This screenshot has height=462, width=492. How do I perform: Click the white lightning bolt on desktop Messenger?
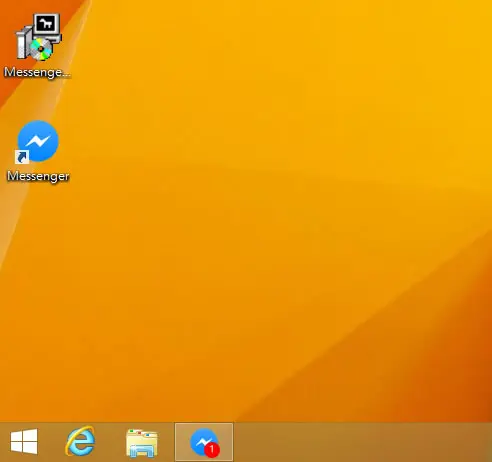click(x=39, y=141)
